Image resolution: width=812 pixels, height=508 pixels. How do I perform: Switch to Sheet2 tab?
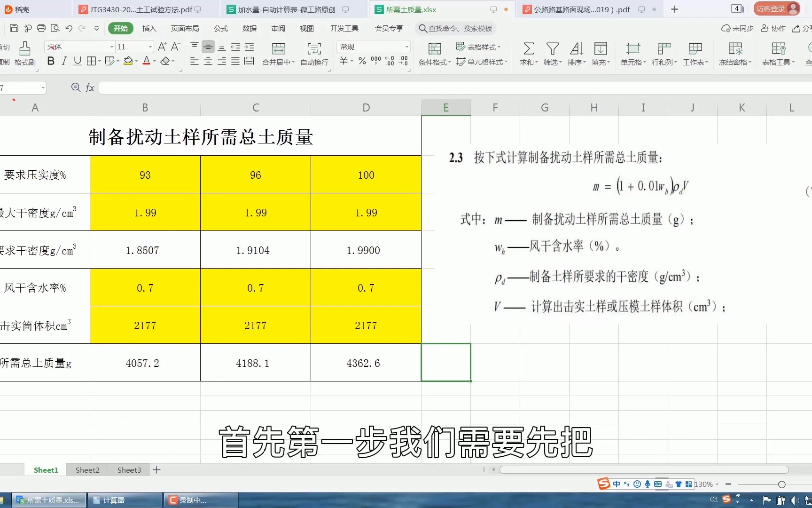(87, 470)
